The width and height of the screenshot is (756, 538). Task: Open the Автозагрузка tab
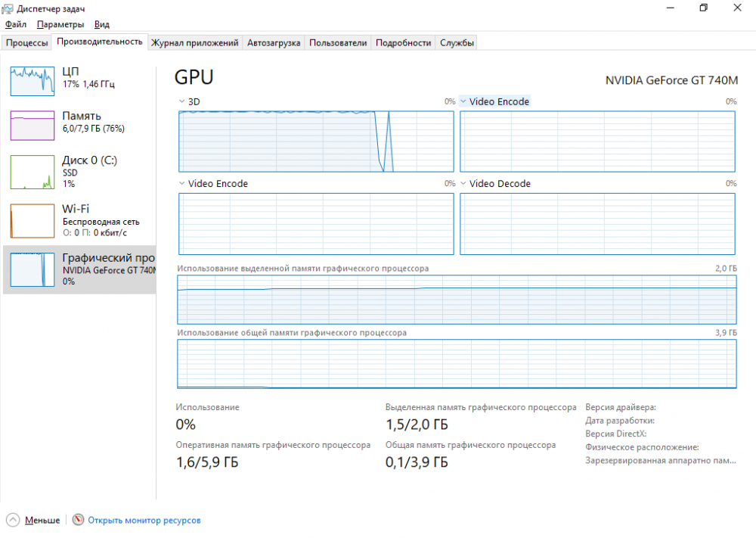(274, 43)
